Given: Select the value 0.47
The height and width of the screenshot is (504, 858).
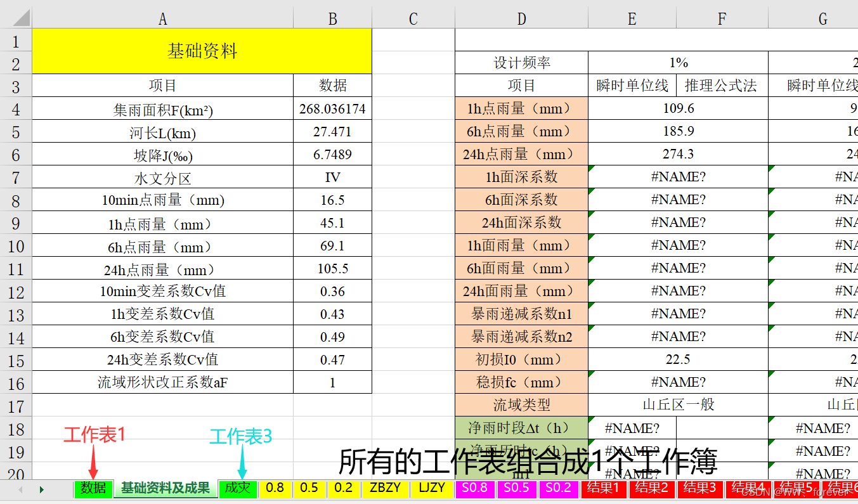Looking at the screenshot, I should pos(332,360).
